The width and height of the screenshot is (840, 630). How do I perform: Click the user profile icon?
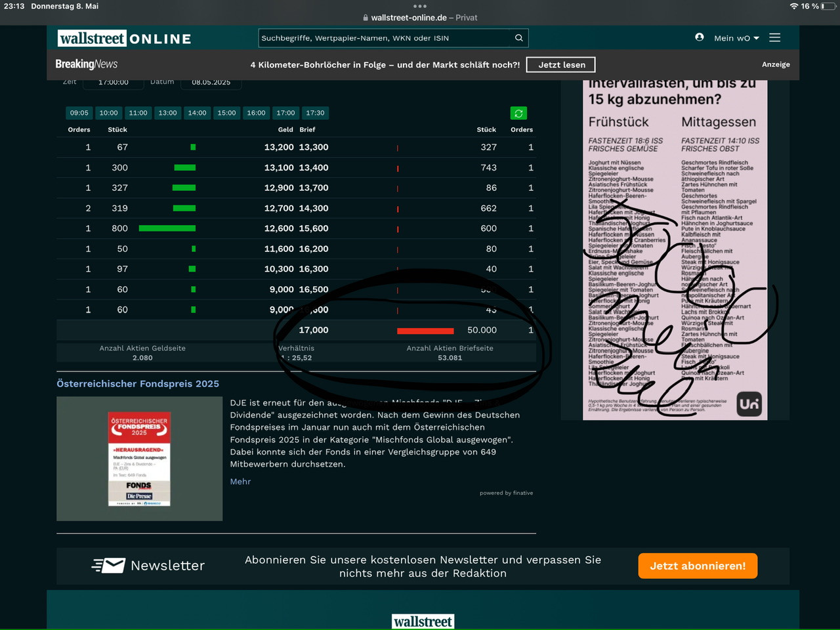point(700,37)
